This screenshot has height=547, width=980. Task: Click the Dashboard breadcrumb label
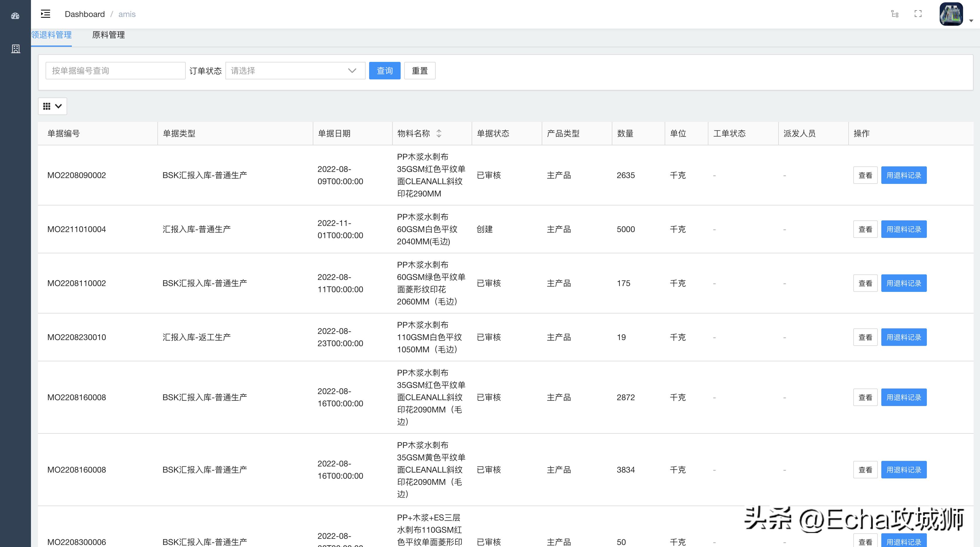click(84, 14)
